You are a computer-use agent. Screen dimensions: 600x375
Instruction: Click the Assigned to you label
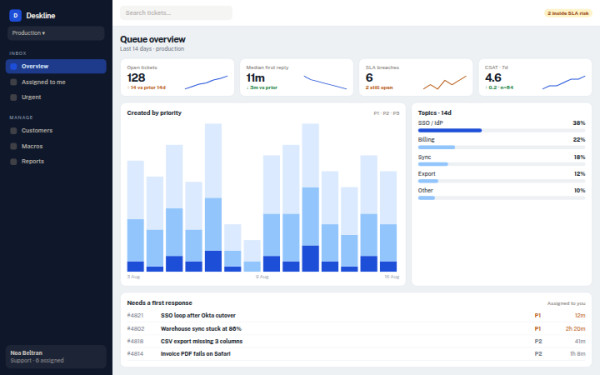pos(566,303)
